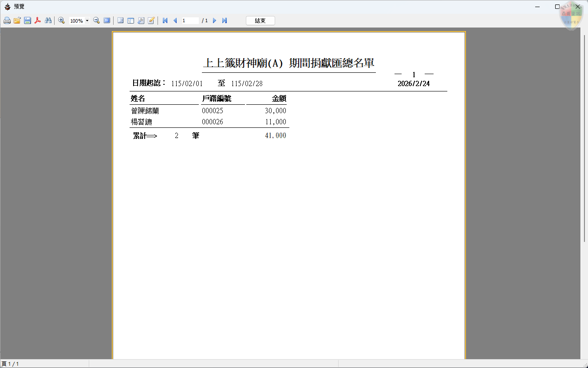Switch to full screen view
588x368 pixels.
click(107, 21)
